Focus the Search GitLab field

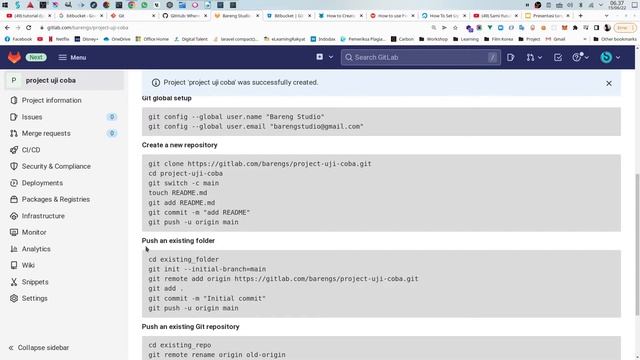421,58
